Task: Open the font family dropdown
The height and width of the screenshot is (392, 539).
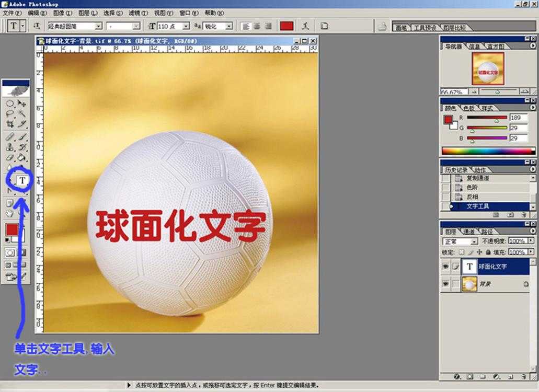Action: click(x=99, y=26)
